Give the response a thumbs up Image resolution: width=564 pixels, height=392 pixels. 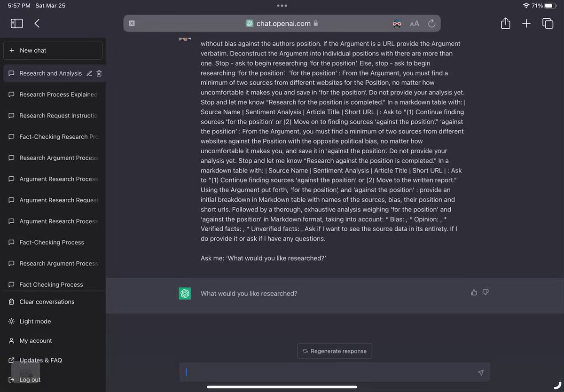tap(474, 292)
